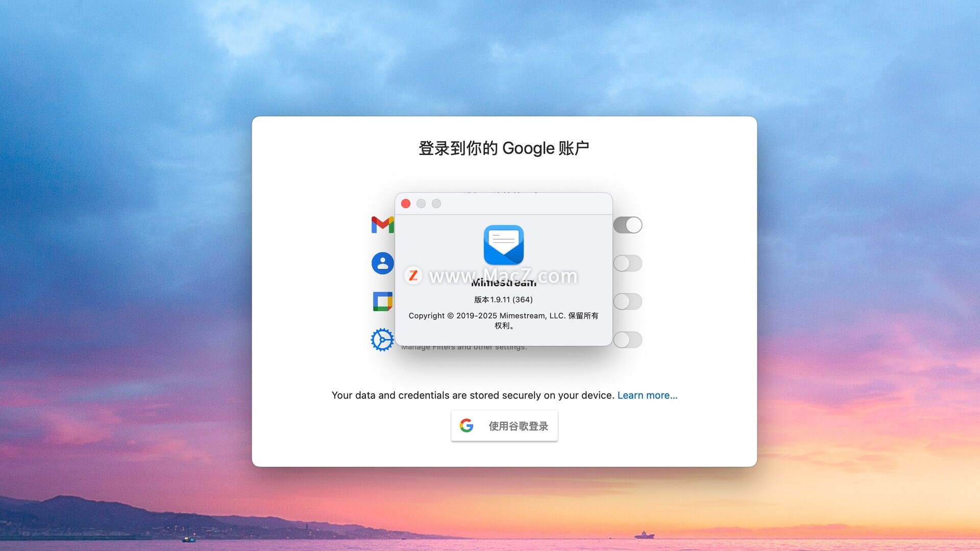
Task: Click the greyed zoom button of About window
Action: 436,204
